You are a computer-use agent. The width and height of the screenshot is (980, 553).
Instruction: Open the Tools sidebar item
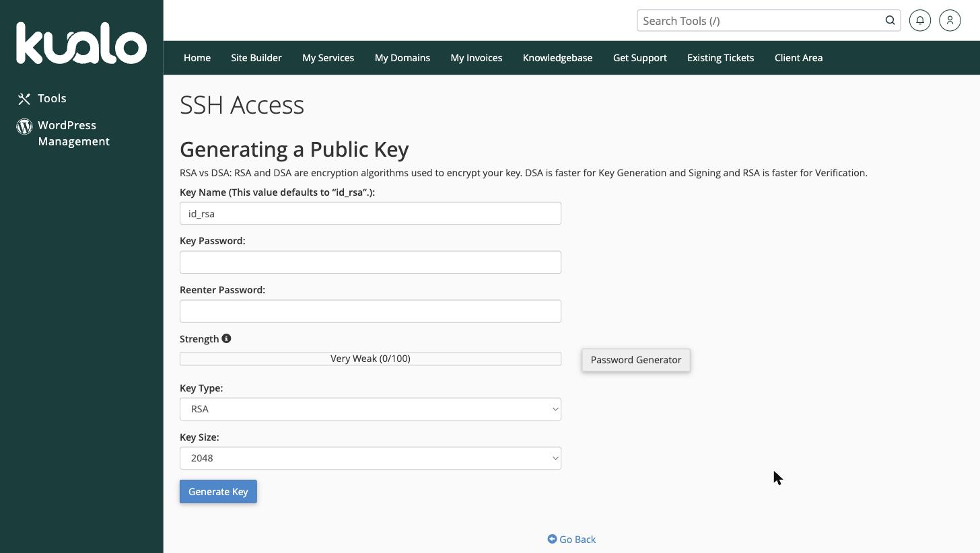42,98
